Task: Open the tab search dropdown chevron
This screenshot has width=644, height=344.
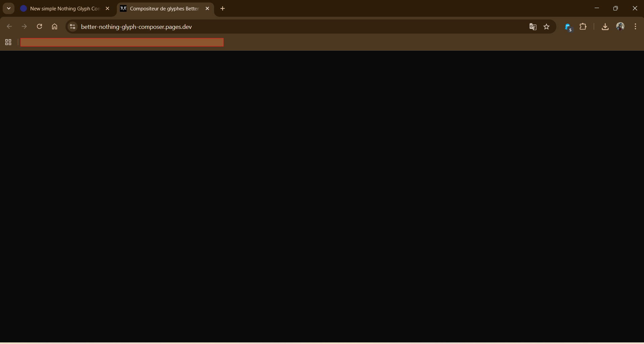Action: tap(9, 8)
